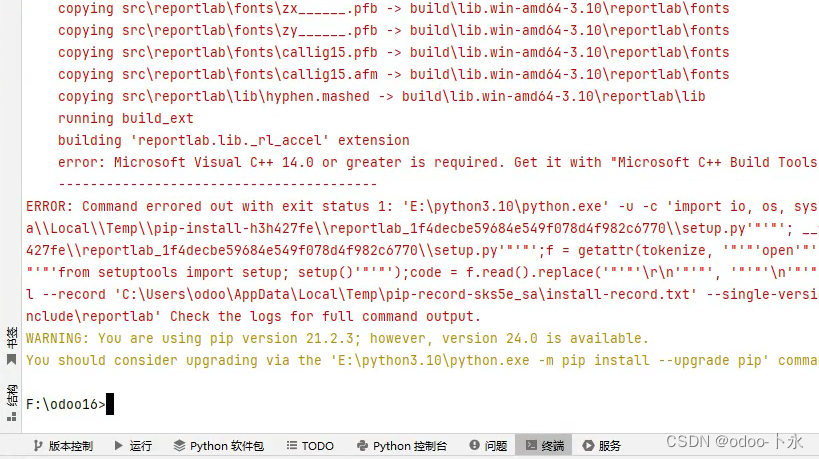Open the TODO tool window

coord(310,445)
